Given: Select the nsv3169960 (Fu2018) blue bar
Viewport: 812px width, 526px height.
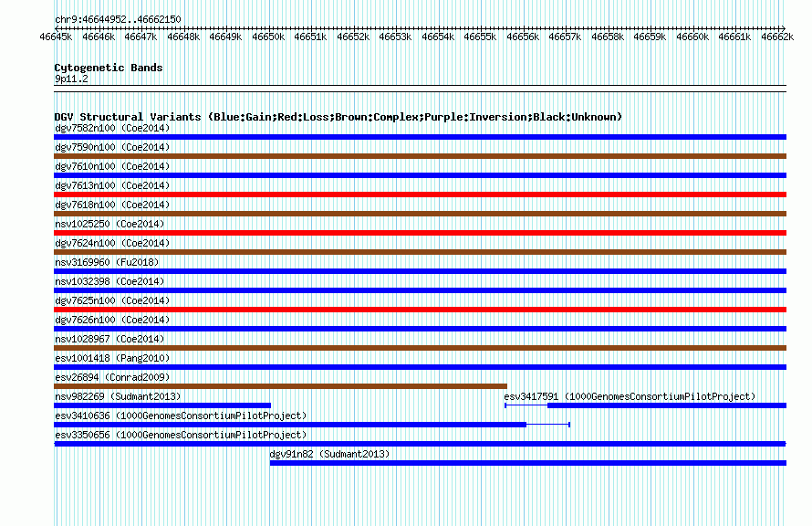Looking at the screenshot, I should (x=420, y=271).
